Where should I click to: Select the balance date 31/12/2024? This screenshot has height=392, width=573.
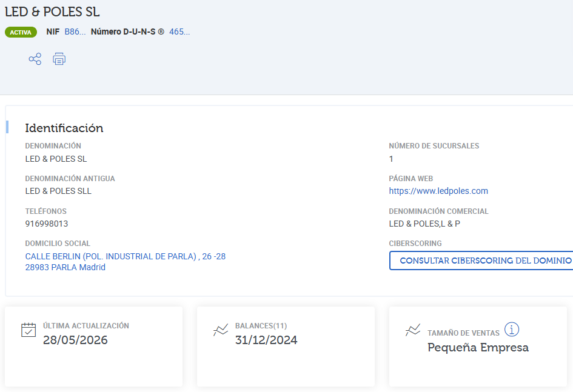[x=266, y=340]
